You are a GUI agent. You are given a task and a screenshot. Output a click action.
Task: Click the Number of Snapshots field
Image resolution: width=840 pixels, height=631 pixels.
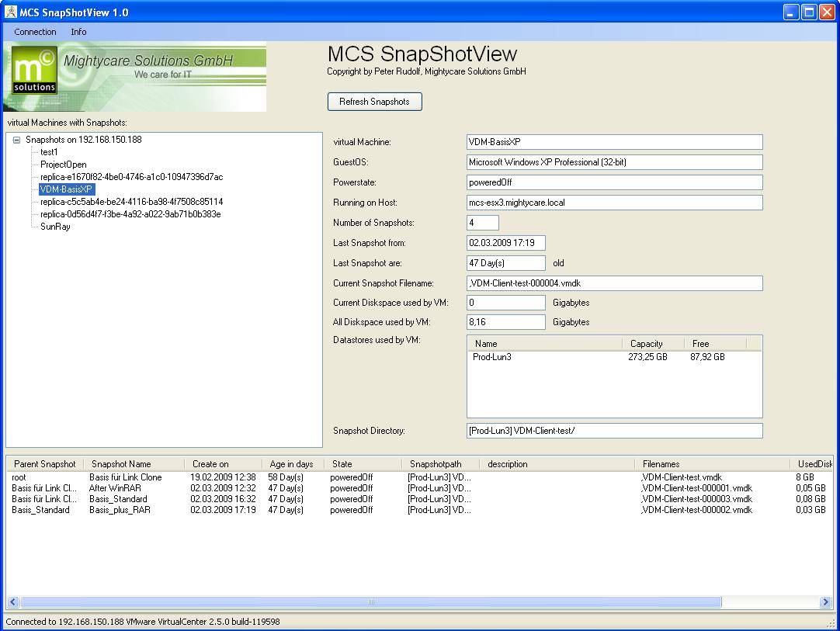(x=483, y=223)
